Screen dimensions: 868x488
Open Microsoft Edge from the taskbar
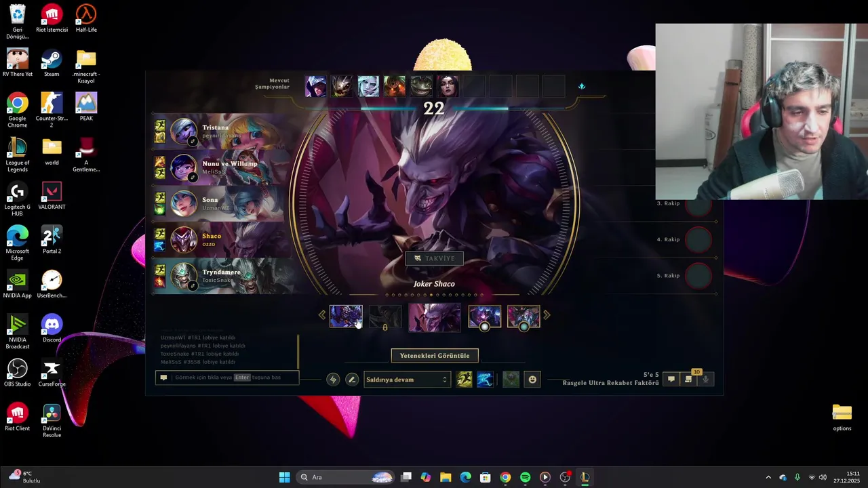pyautogui.click(x=465, y=477)
